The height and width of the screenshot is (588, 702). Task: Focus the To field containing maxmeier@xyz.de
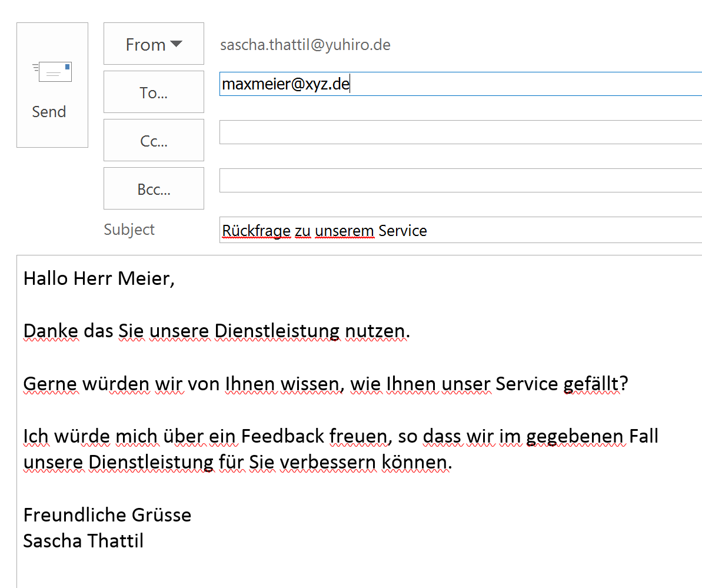(459, 84)
